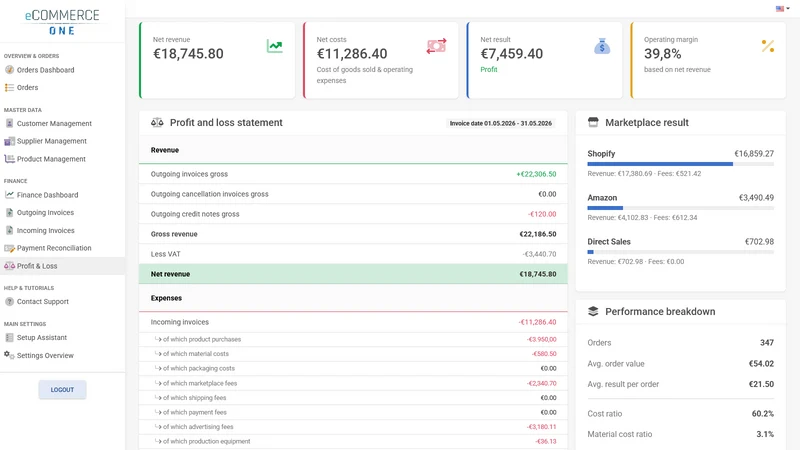
Task: Click the Orders Dashboard sidebar icon
Action: [x=9, y=70]
